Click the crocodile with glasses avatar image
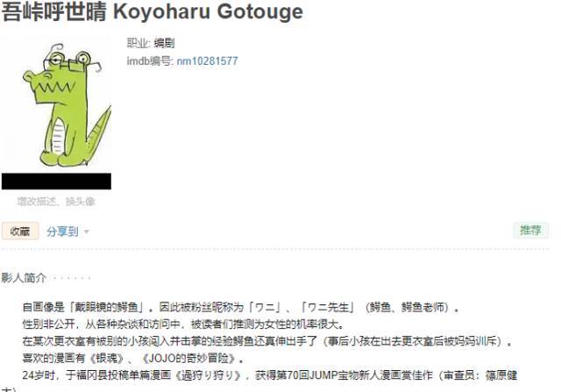 pyautogui.click(x=56, y=105)
